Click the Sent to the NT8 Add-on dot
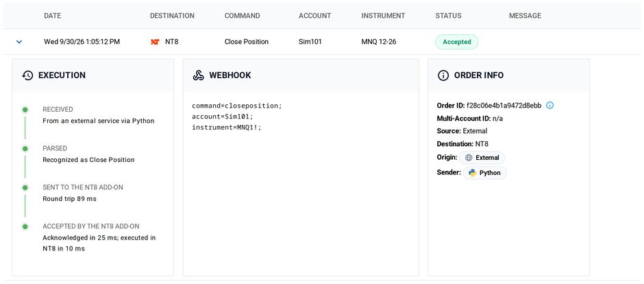Image resolution: width=644 pixels, height=284 pixels. click(25, 187)
